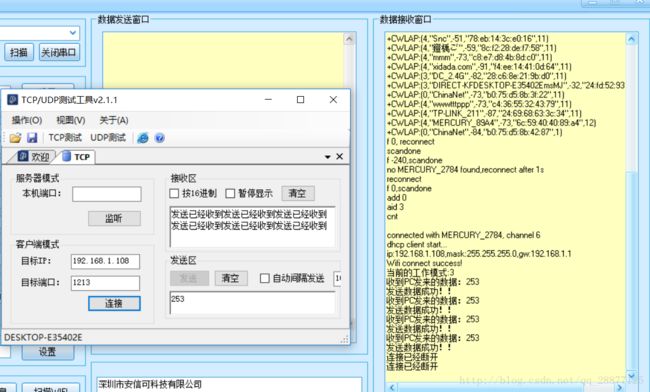Clear receive area with 清空 button
Screen dimensions: 650x392
(x=298, y=193)
